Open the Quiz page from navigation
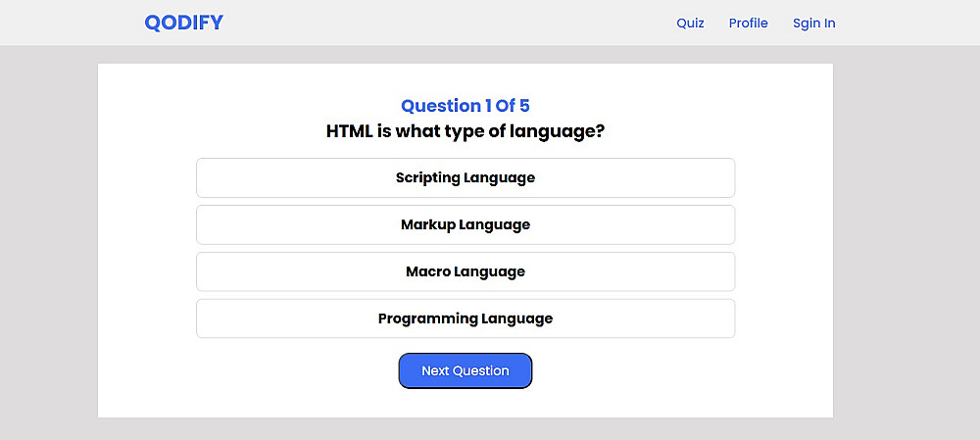 click(x=690, y=23)
